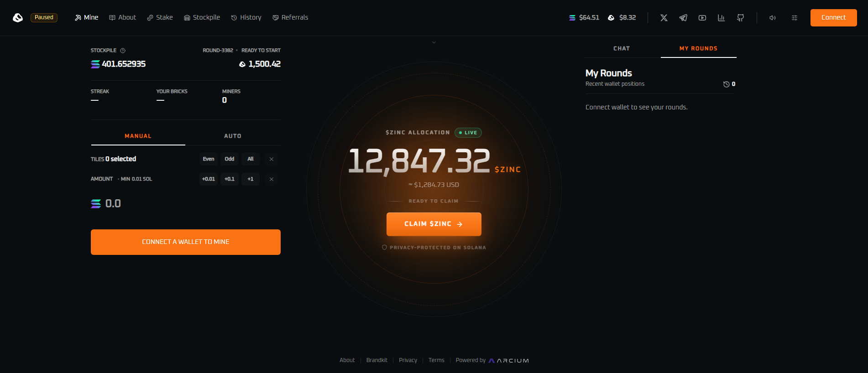Image resolution: width=868 pixels, height=373 pixels.
Task: Open the About footer link
Action: pyautogui.click(x=347, y=360)
